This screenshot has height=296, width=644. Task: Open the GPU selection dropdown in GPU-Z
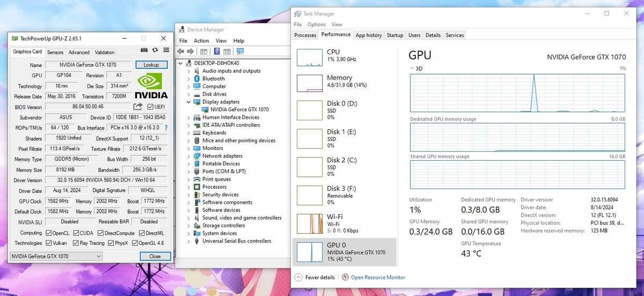tap(56, 256)
